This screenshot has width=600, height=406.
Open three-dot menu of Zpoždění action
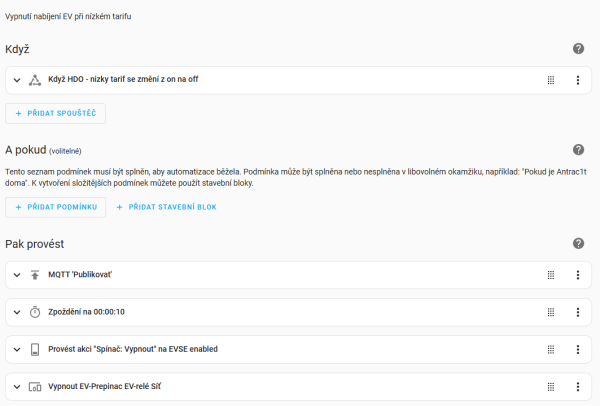point(578,312)
